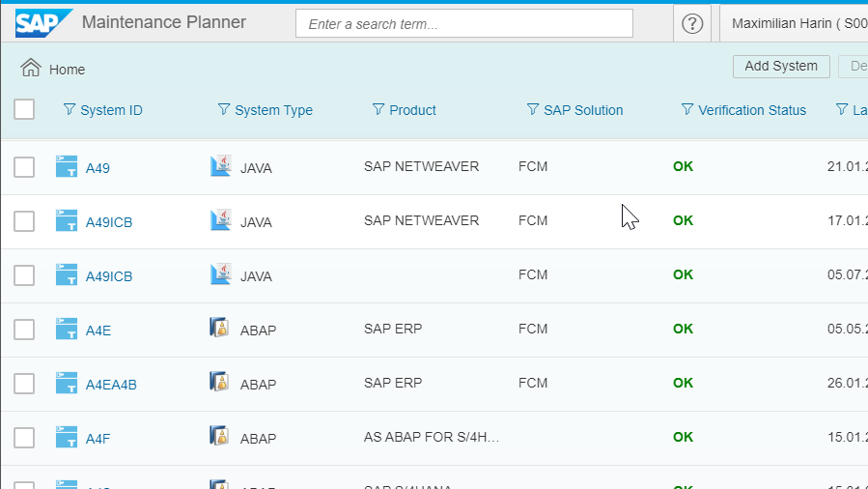Sort or filter by System Type column header

coord(273,110)
